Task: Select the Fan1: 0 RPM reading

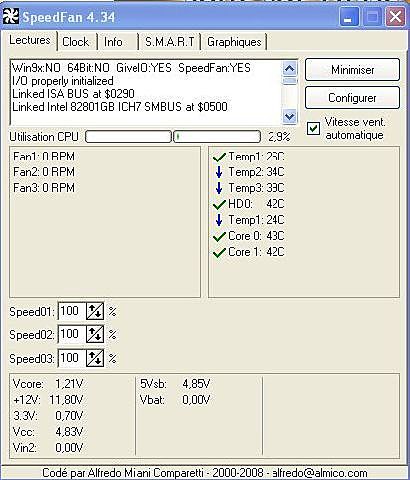Action: click(x=44, y=156)
